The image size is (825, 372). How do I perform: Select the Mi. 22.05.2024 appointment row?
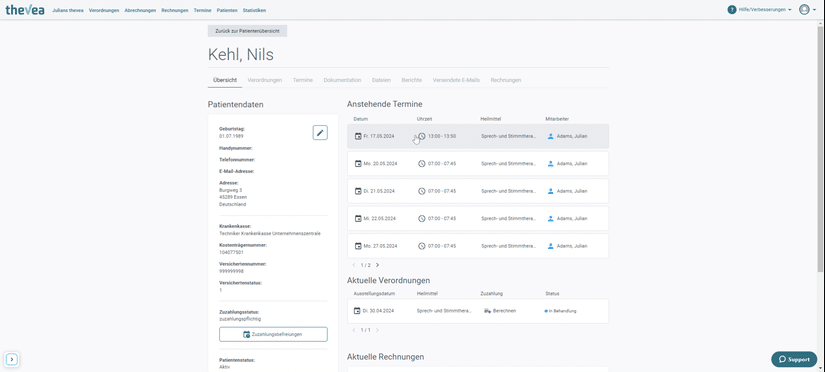pyautogui.click(x=478, y=218)
